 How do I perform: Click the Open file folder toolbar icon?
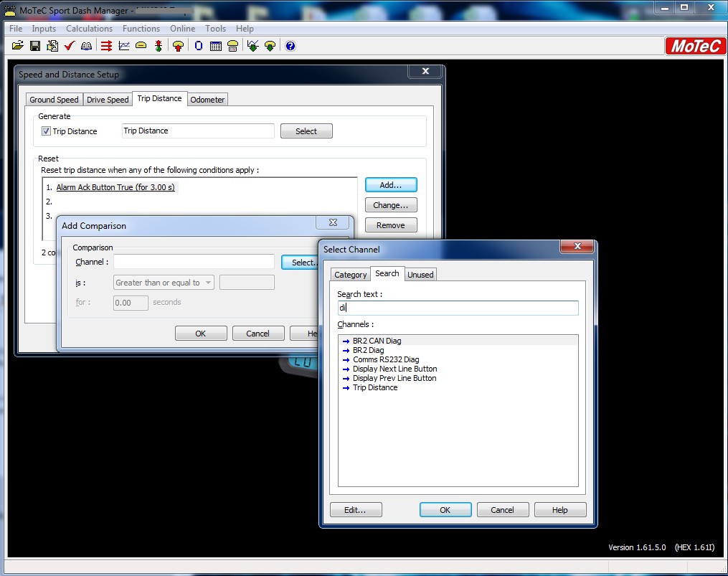[x=18, y=45]
